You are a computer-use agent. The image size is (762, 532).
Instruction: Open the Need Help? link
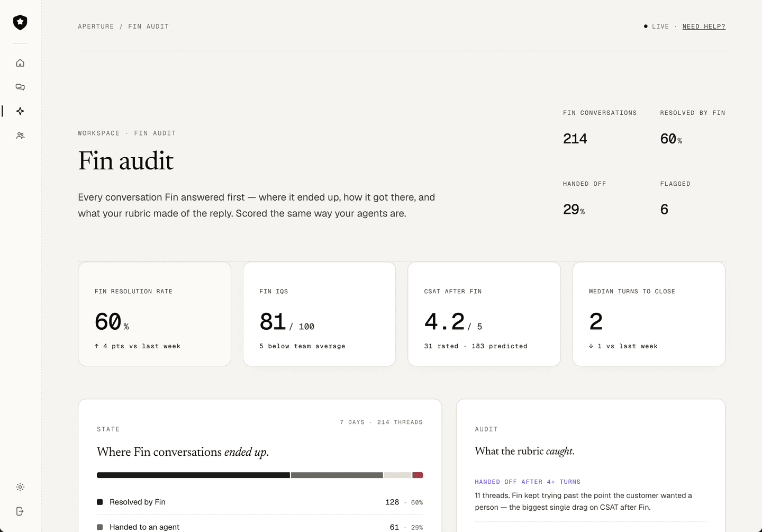pyautogui.click(x=704, y=26)
